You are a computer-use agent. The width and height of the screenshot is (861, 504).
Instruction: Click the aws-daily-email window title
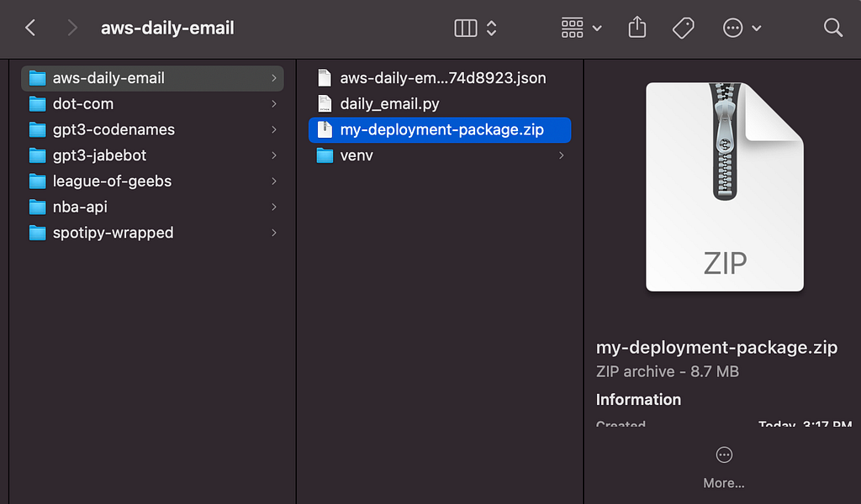click(167, 28)
